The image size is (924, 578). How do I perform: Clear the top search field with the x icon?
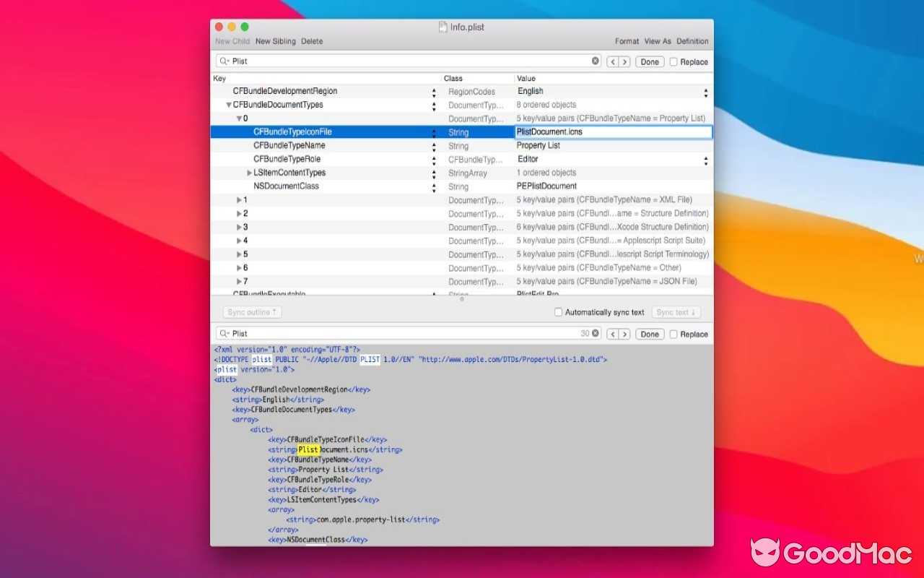coord(595,61)
